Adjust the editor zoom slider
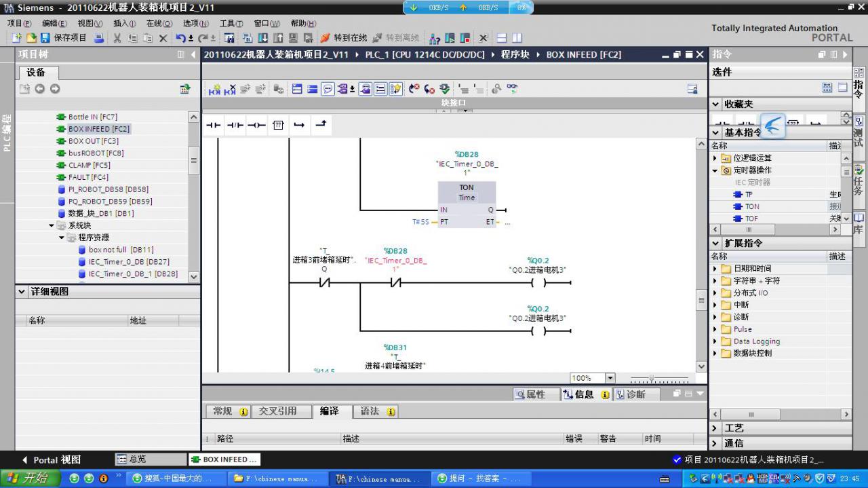The height and width of the screenshot is (488, 868). (652, 378)
